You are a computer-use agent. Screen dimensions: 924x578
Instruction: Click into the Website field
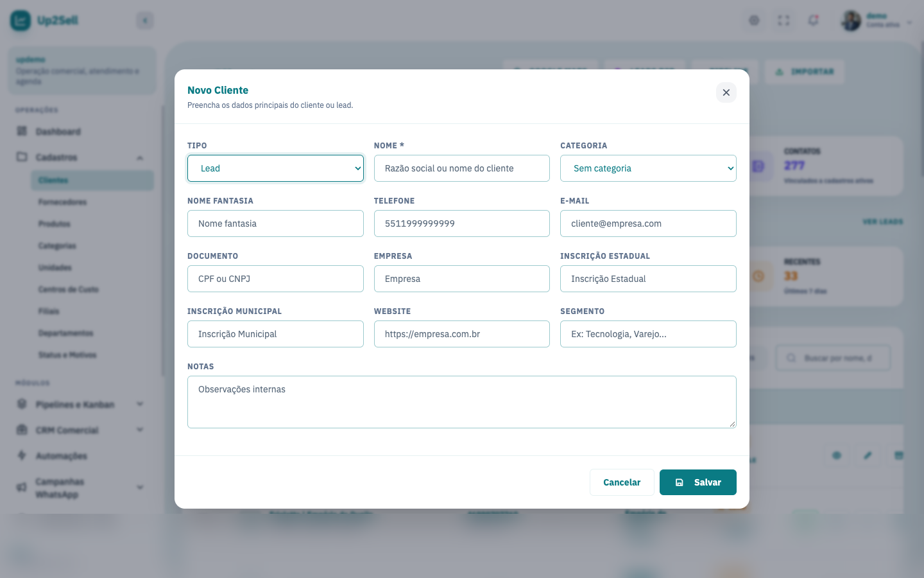point(461,334)
